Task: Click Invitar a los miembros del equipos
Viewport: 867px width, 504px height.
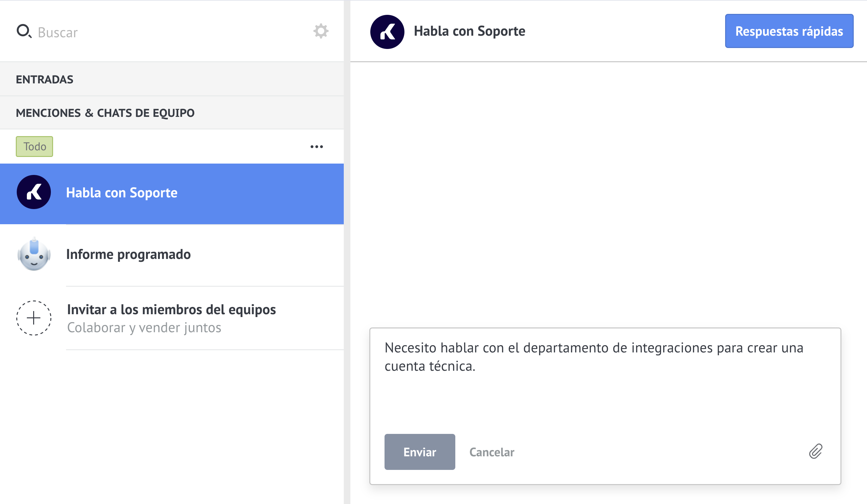Action: click(x=171, y=310)
